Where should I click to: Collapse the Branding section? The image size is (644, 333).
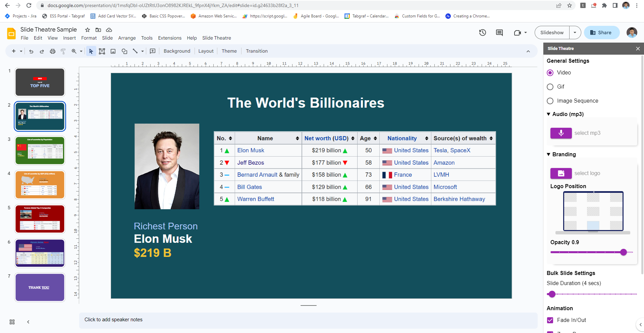click(549, 155)
